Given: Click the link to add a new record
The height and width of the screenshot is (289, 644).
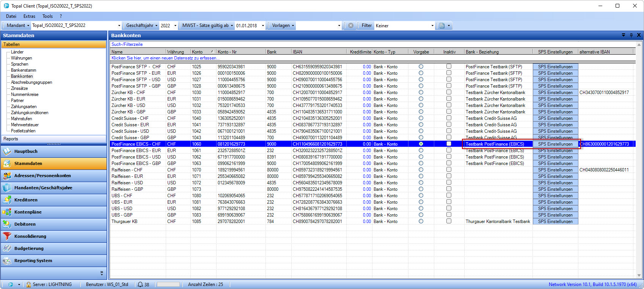Looking at the screenshot, I should (x=165, y=58).
